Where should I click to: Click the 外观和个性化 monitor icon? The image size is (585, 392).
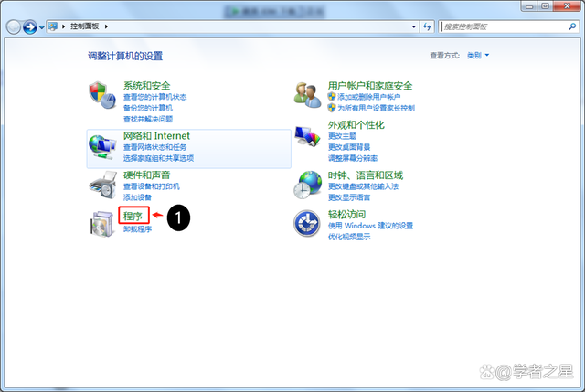click(307, 137)
